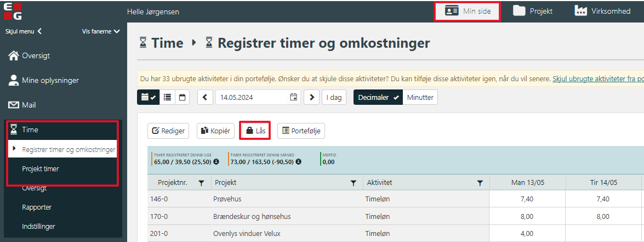The width and height of the screenshot is (644, 242).
Task: Click the 14.05.2024 date field
Action: (251, 97)
